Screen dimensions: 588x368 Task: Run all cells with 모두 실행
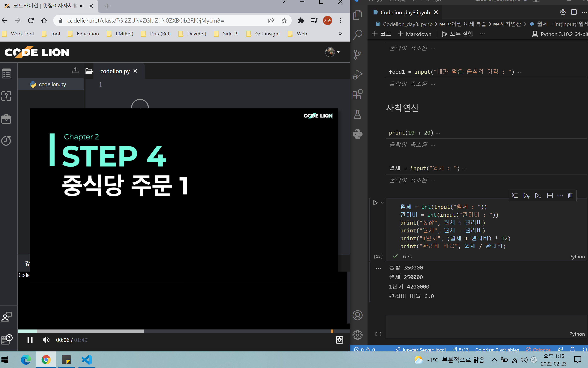tap(457, 34)
